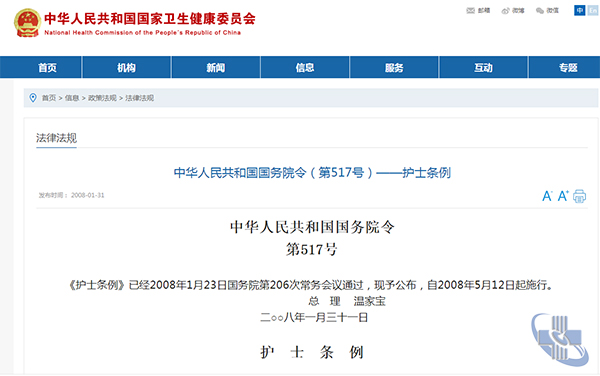Increase font size with A+ icon
This screenshot has width=600, height=376.
tap(562, 196)
